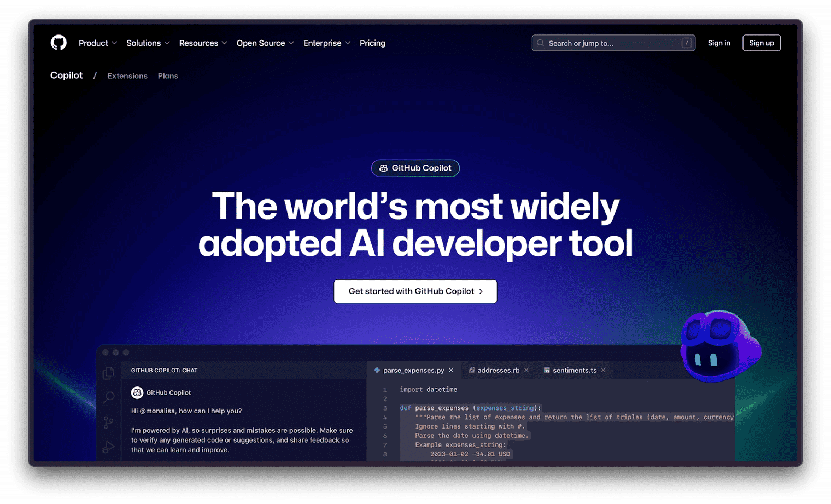
Task: Close the sentiments.ts tab
Action: pos(604,370)
